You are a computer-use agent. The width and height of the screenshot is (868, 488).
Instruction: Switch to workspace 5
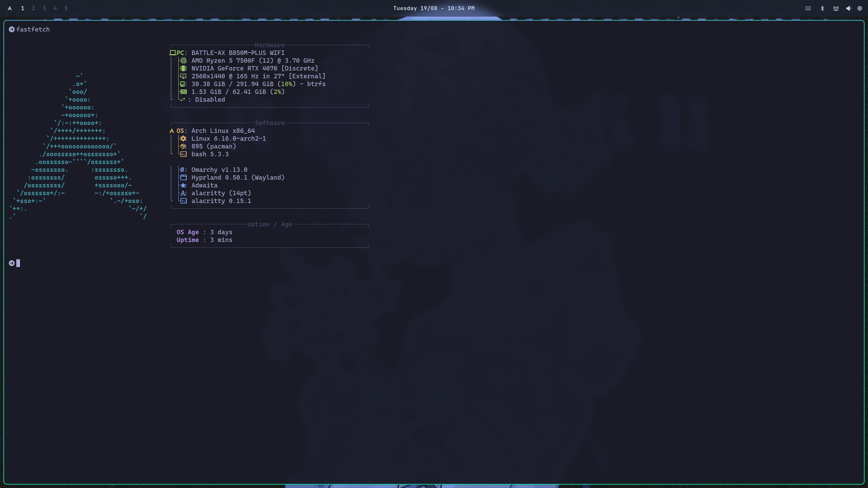(x=66, y=8)
